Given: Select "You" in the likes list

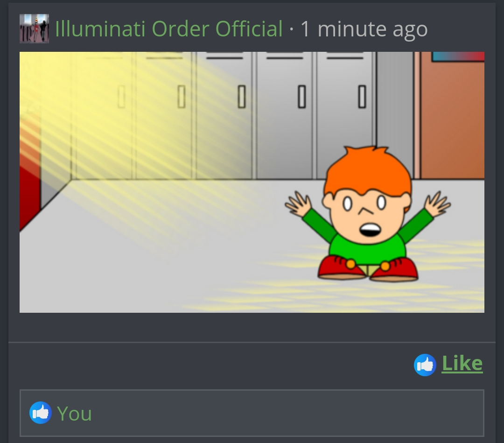Looking at the screenshot, I should pos(74,414).
